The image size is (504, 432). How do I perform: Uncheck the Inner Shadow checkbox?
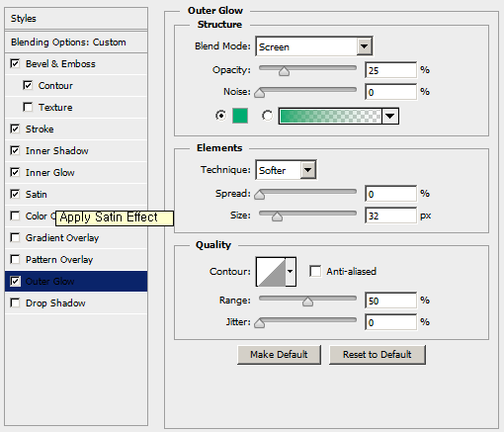pos(15,150)
